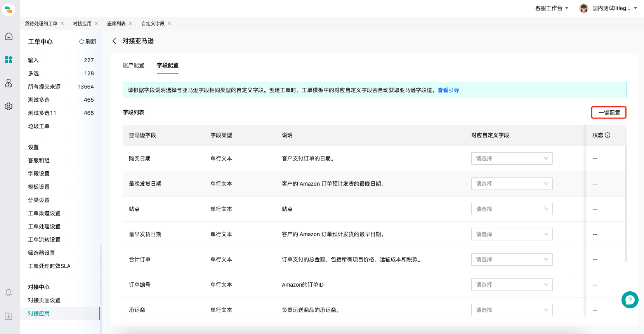Image resolution: width=644 pixels, height=334 pixels.
Task: Go back with the arrow beside 对接亚马逊
Action: pyautogui.click(x=114, y=41)
